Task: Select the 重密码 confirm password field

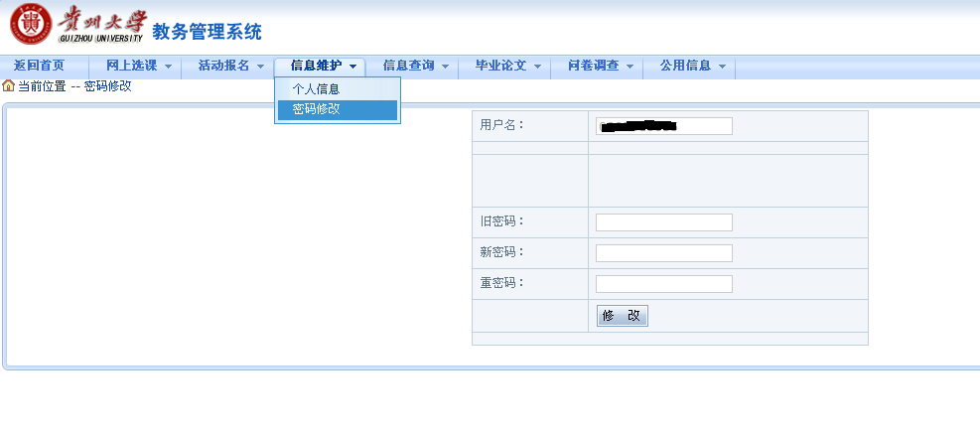Action: pyautogui.click(x=663, y=284)
